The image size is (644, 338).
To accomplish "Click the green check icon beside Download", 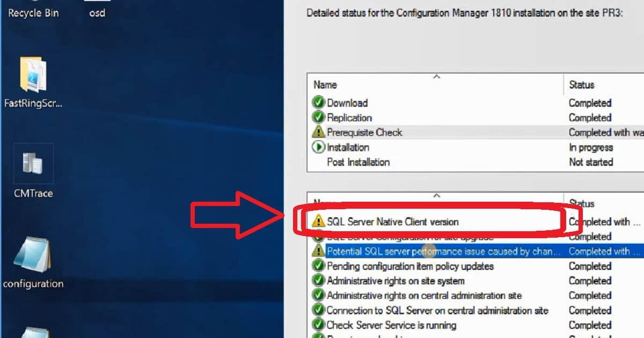I will click(319, 102).
